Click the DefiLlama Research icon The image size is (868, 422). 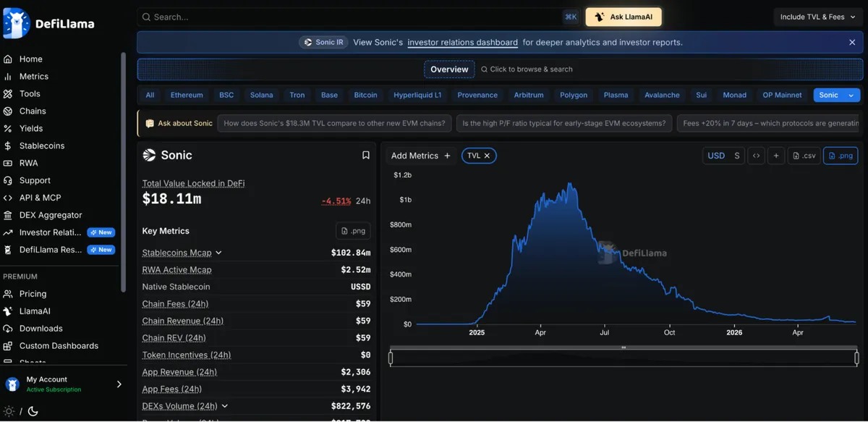coord(8,250)
